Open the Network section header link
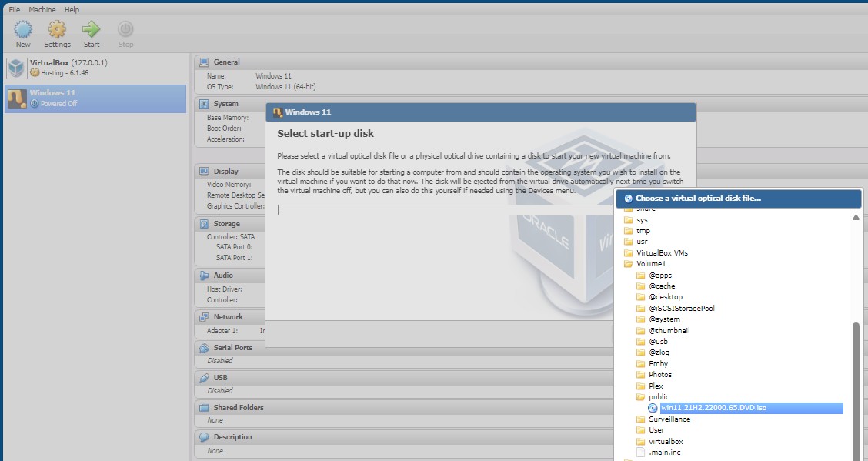The image size is (868, 461). pos(228,316)
